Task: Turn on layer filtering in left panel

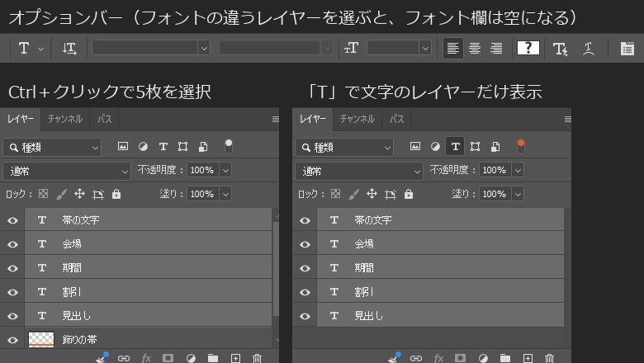Action: [229, 146]
